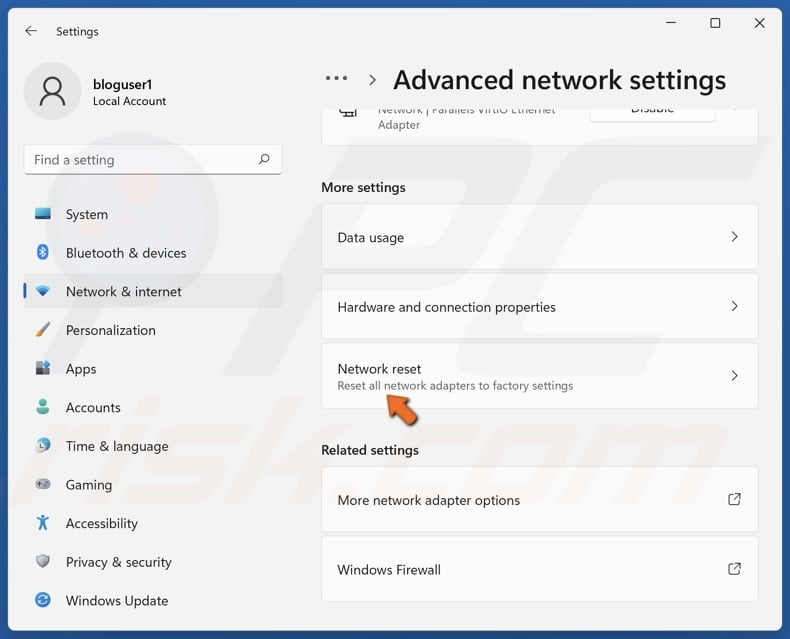The width and height of the screenshot is (790, 639).
Task: Click the external link icon for More network adapter options
Action: 735,499
